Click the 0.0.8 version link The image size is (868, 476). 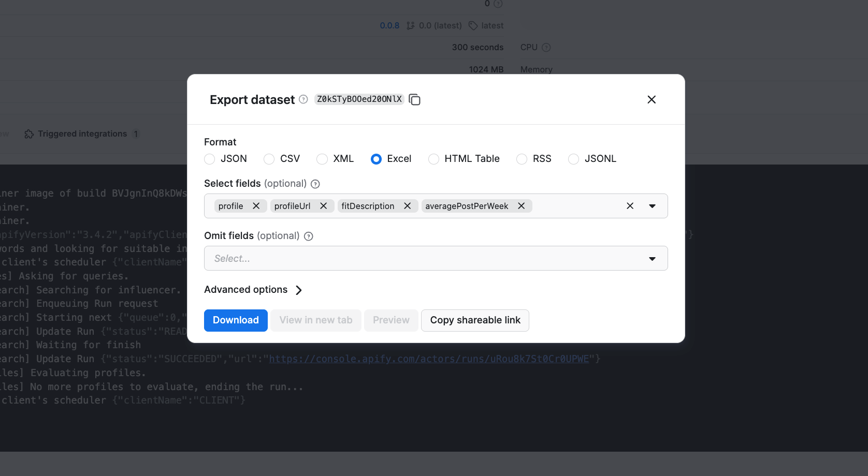(x=389, y=25)
